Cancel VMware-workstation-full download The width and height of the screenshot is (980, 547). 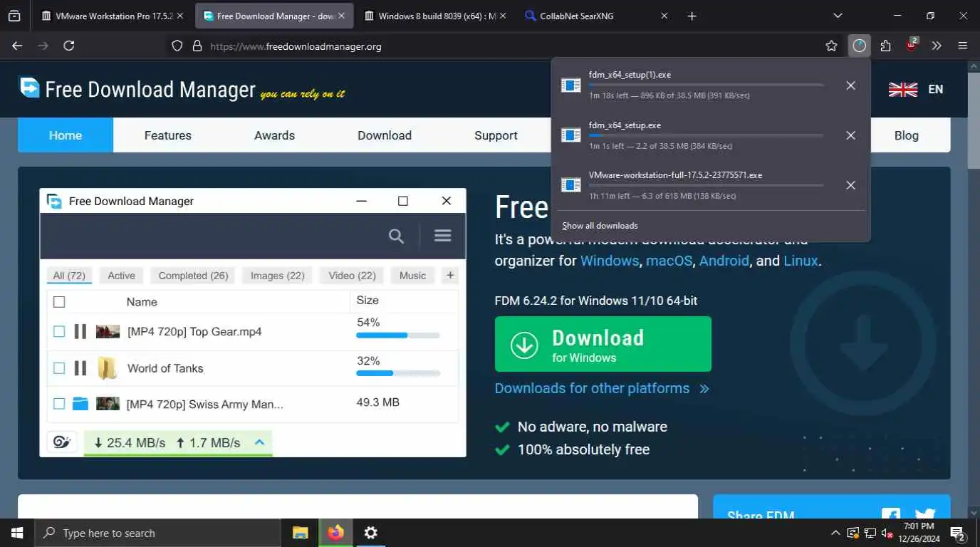coord(850,185)
